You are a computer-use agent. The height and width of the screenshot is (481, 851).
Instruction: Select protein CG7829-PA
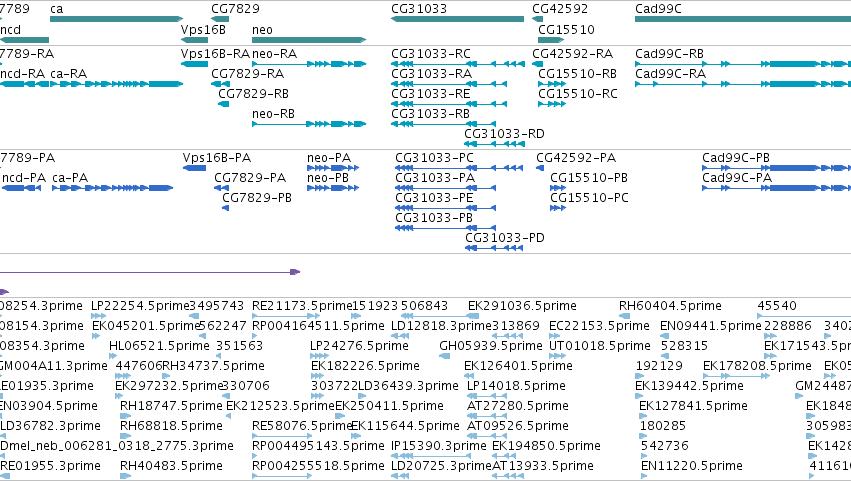pyautogui.click(x=221, y=188)
